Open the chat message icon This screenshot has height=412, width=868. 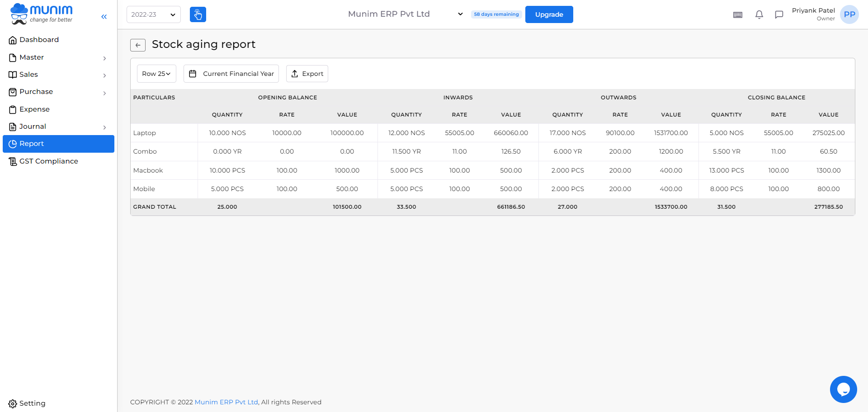pos(778,14)
